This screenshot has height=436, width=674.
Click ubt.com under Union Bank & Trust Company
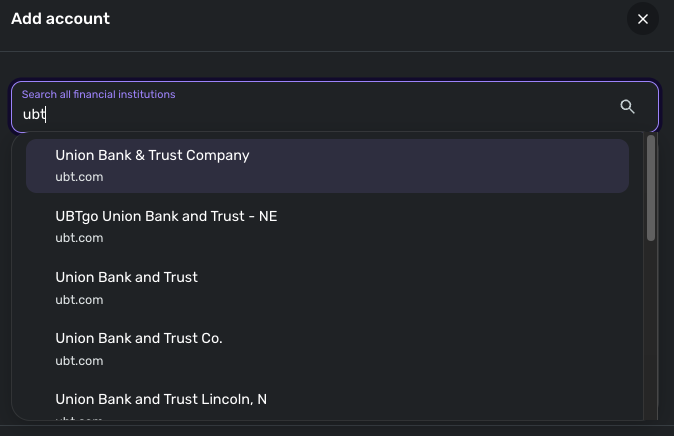click(79, 177)
